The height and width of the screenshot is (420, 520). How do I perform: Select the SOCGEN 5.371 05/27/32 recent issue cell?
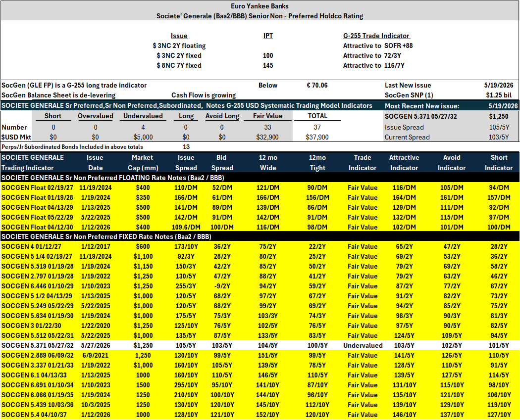point(420,116)
